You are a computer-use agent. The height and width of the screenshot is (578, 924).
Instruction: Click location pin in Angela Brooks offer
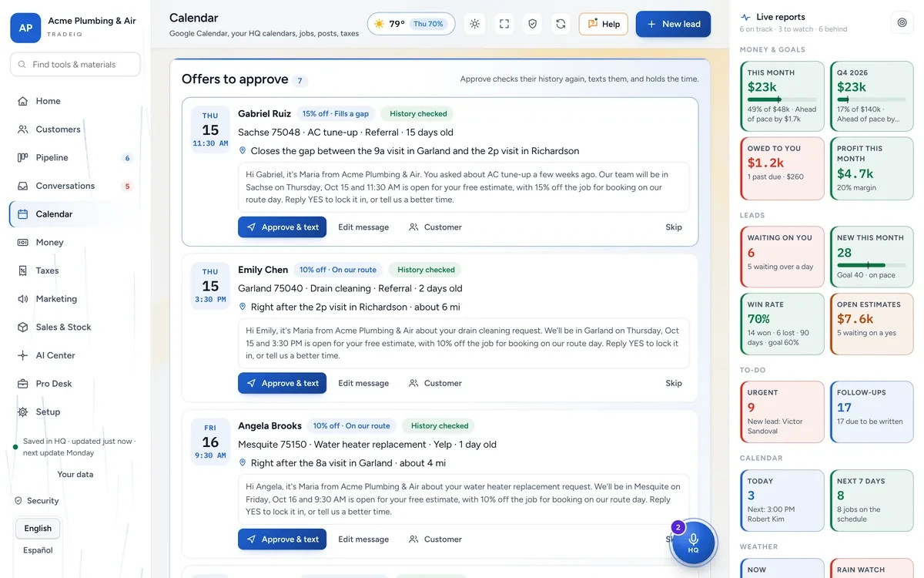point(243,463)
